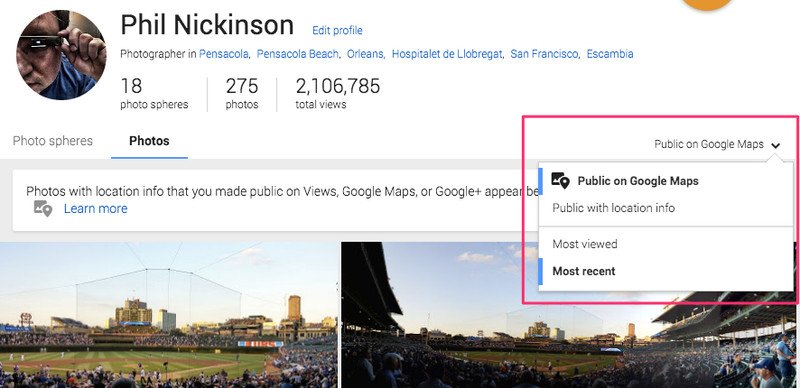Click the Phil Nickinson profile photo
The image size is (800, 388).
click(x=61, y=55)
